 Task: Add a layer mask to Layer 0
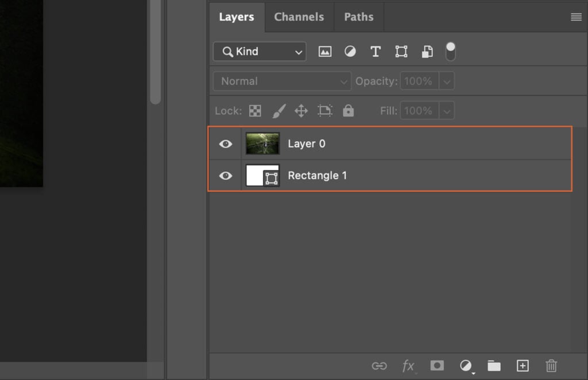click(437, 366)
